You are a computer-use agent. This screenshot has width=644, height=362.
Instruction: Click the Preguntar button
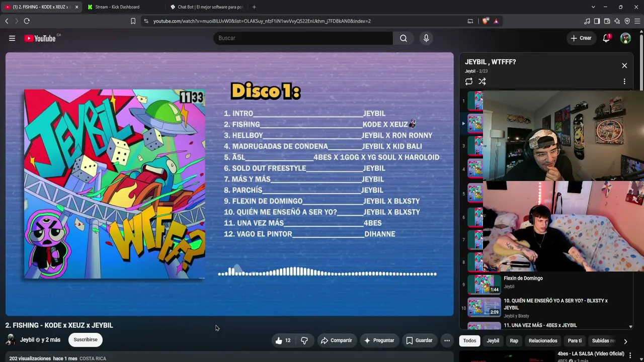pyautogui.click(x=379, y=340)
